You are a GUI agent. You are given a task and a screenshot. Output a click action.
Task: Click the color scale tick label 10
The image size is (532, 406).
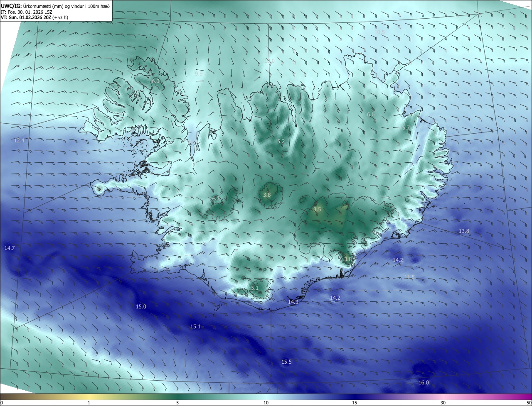point(266,403)
